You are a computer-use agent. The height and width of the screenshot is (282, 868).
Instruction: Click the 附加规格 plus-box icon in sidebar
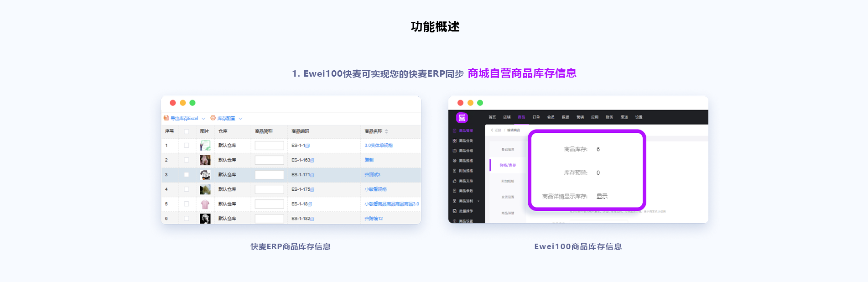(x=455, y=171)
